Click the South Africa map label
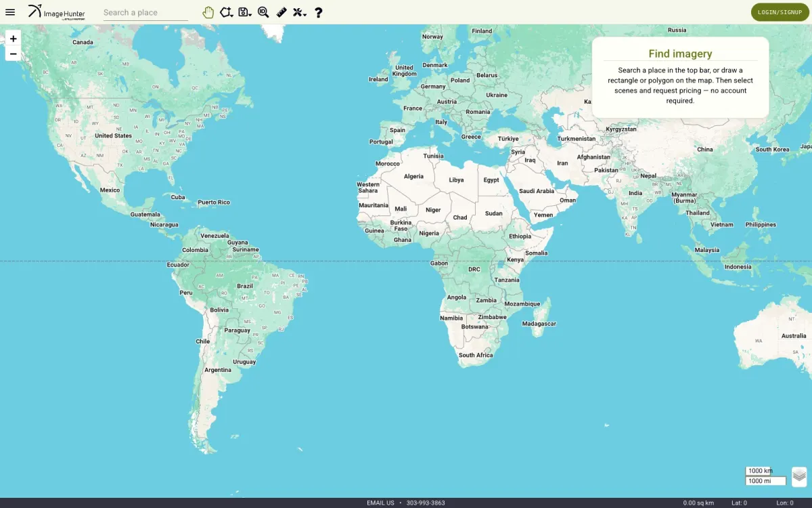This screenshot has width=812, height=508. [476, 355]
